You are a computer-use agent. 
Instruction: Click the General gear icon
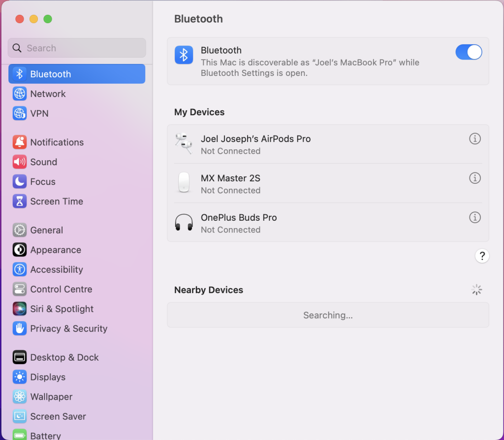coord(20,230)
